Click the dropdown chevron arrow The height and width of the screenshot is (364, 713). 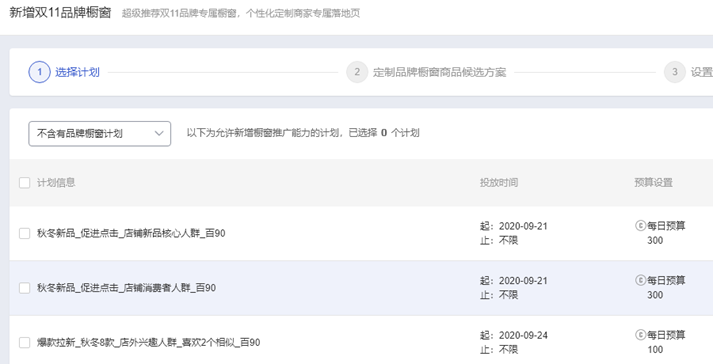click(x=159, y=133)
